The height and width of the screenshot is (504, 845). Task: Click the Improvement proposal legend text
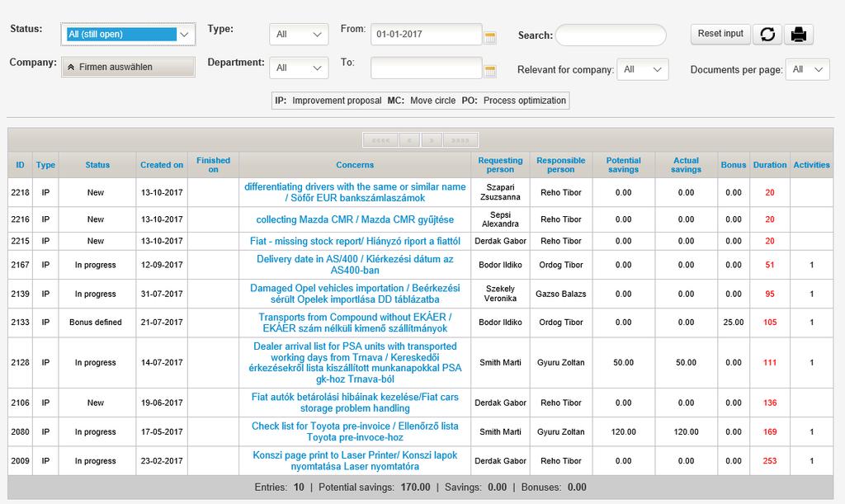click(x=337, y=101)
